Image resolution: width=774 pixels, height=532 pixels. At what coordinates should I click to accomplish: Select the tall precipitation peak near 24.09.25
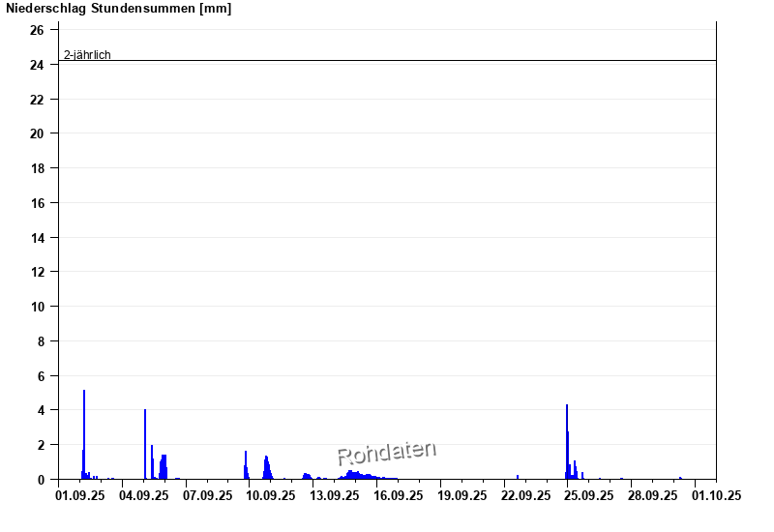[x=567, y=442]
